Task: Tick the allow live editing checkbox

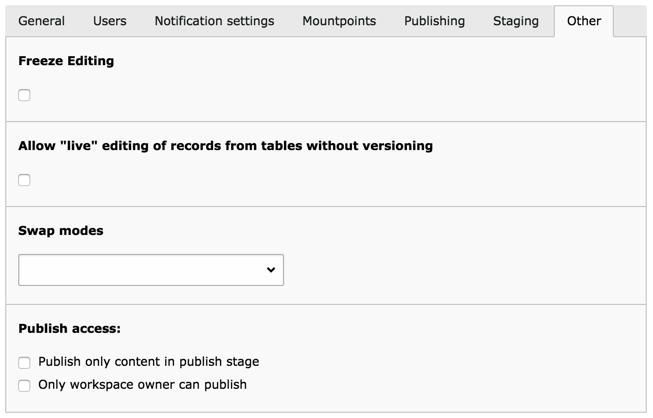Action: point(25,180)
